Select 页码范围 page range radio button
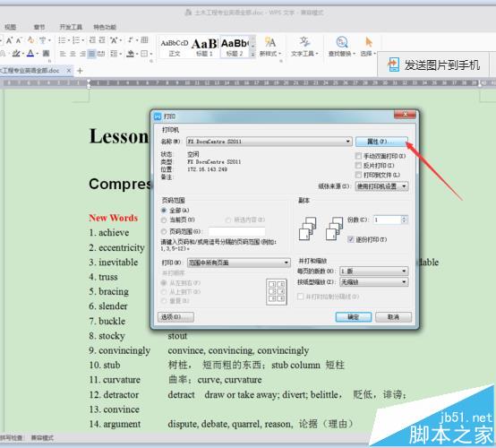 click(164, 231)
